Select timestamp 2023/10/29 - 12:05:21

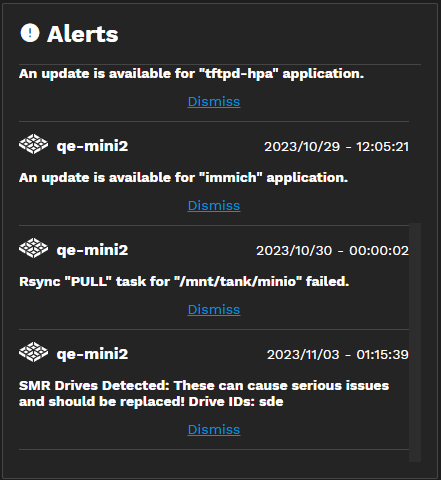pos(336,147)
